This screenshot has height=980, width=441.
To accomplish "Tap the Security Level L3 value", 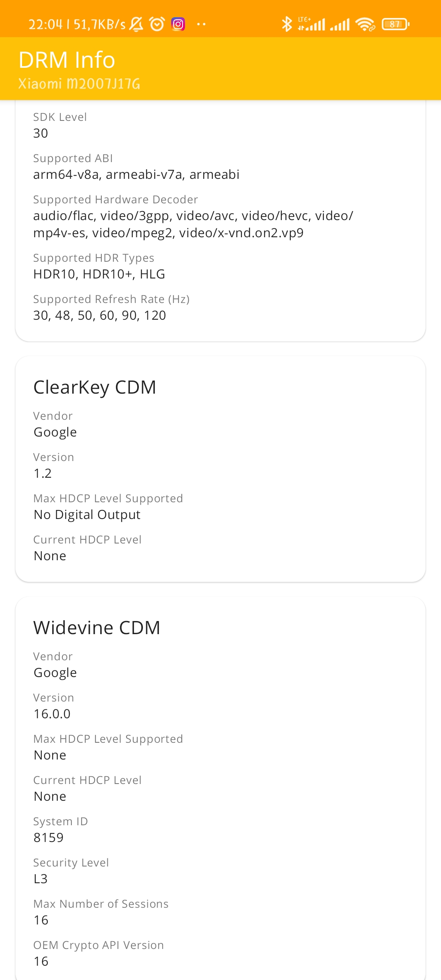I will (41, 879).
